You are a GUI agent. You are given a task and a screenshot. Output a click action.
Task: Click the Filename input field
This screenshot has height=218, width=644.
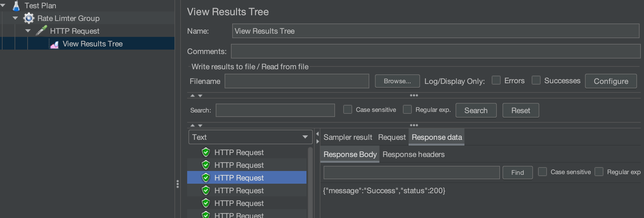pos(297,81)
